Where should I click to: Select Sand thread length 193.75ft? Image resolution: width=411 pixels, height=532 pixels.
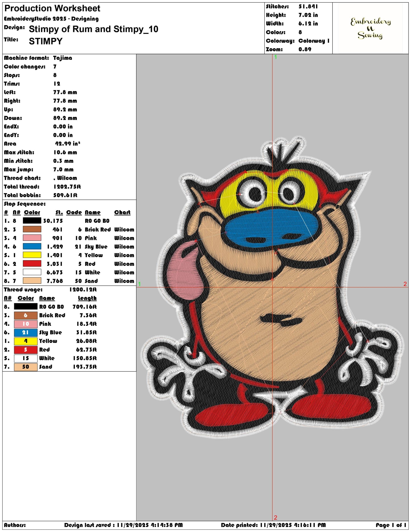(85, 367)
